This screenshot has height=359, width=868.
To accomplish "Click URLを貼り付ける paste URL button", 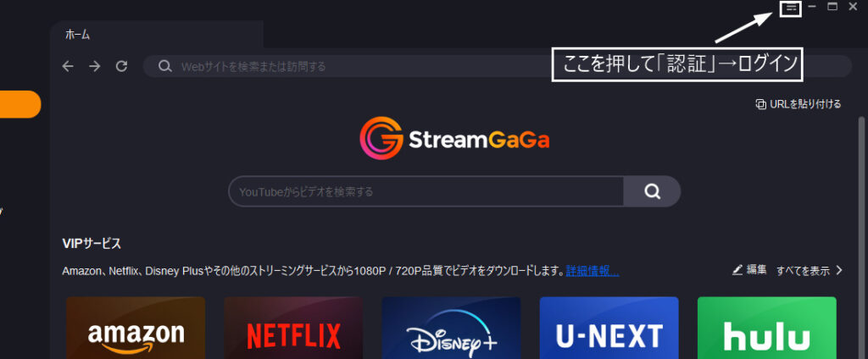I will point(798,104).
